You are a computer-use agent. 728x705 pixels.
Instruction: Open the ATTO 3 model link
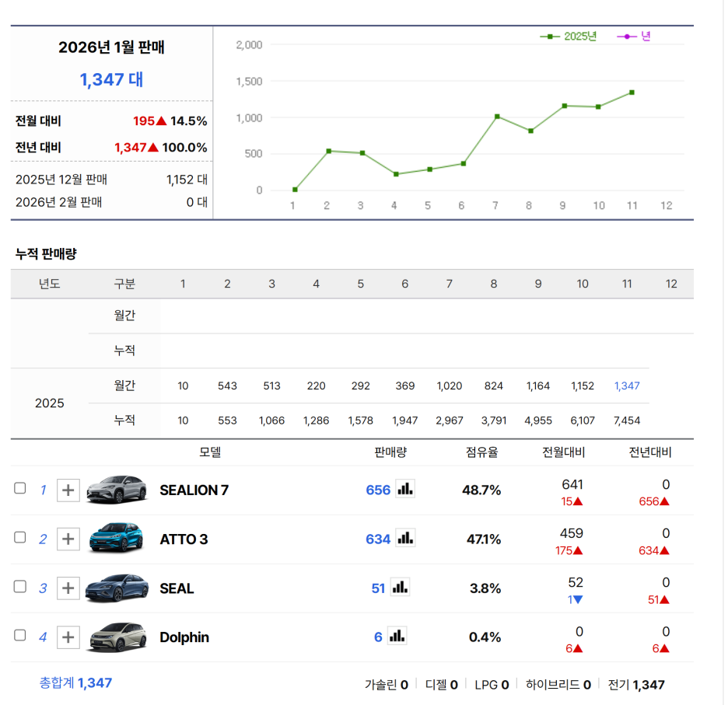point(184,539)
